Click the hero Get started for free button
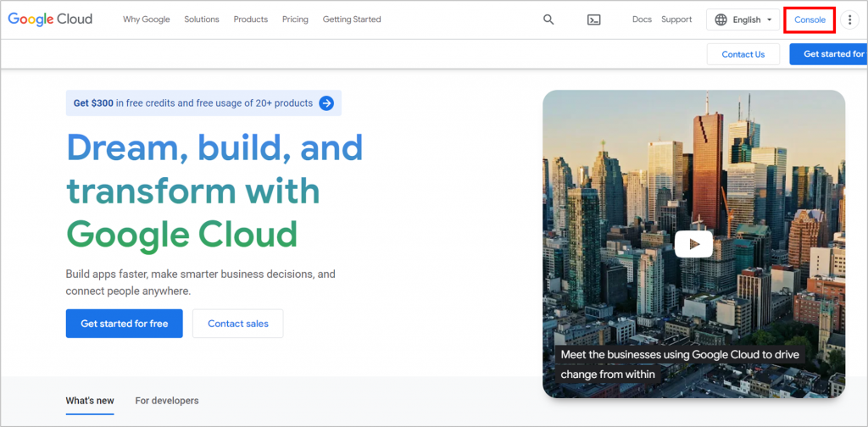 [x=124, y=324]
